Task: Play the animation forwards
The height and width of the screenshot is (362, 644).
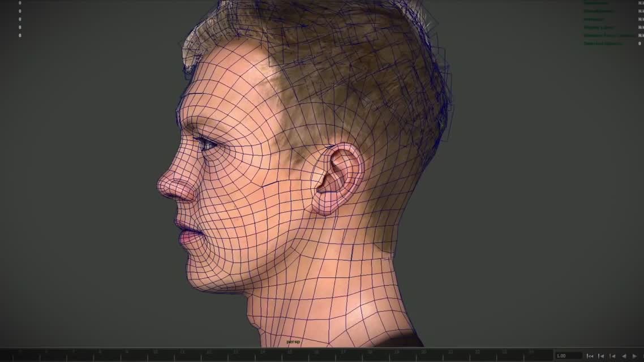Action: click(x=635, y=356)
